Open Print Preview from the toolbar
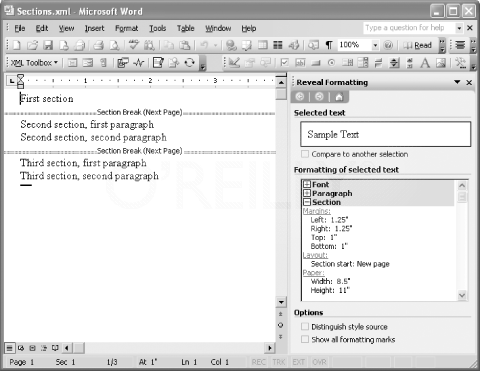This screenshot has height=371, width=481. tap(114, 45)
